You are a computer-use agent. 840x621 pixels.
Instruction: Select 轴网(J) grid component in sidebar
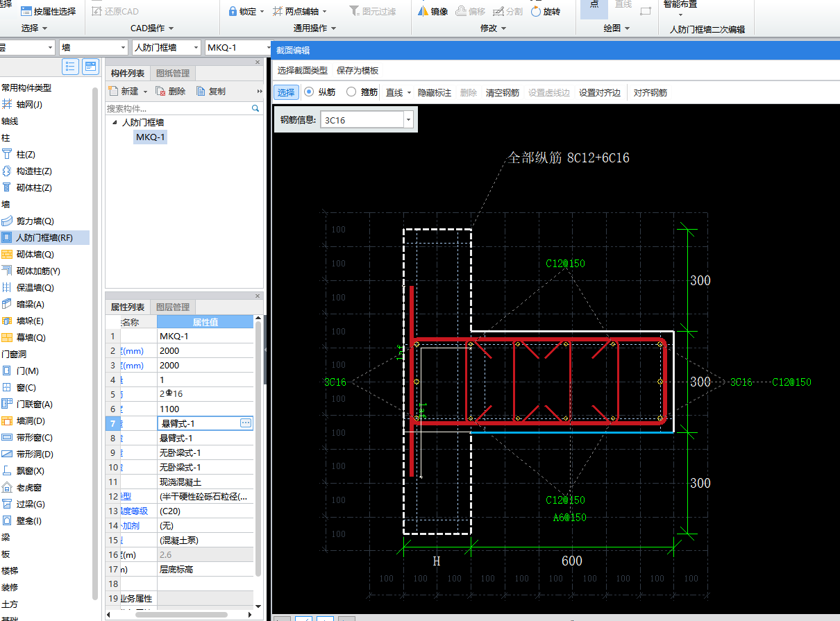[22, 104]
